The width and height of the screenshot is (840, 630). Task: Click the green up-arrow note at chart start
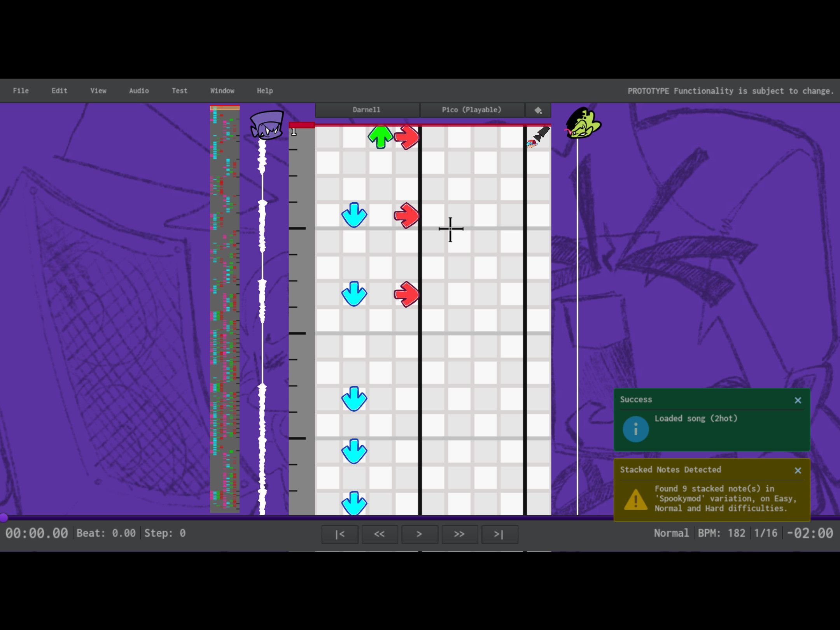380,137
